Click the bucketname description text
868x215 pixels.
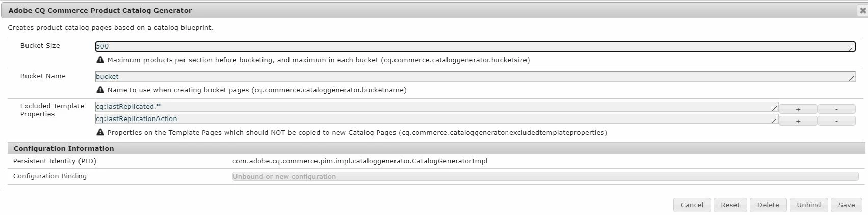click(x=257, y=90)
